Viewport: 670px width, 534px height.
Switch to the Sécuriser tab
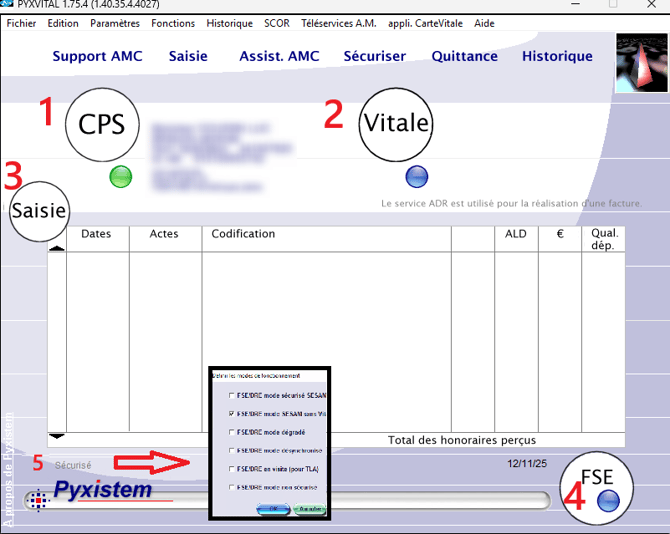[x=375, y=56]
